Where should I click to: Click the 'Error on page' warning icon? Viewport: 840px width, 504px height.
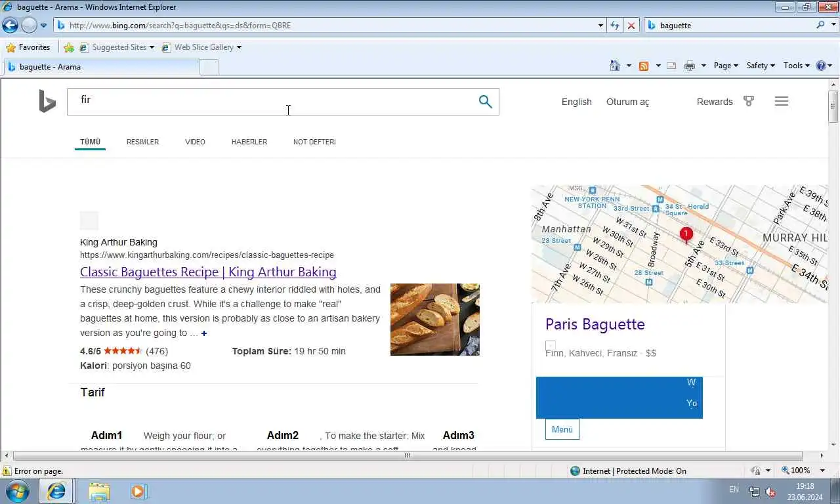coord(7,471)
